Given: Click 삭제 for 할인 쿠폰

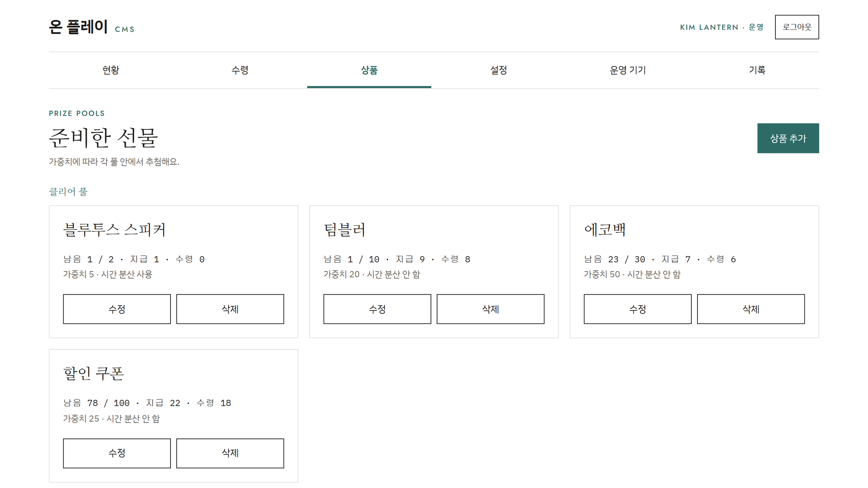Looking at the screenshot, I should pyautogui.click(x=230, y=453).
